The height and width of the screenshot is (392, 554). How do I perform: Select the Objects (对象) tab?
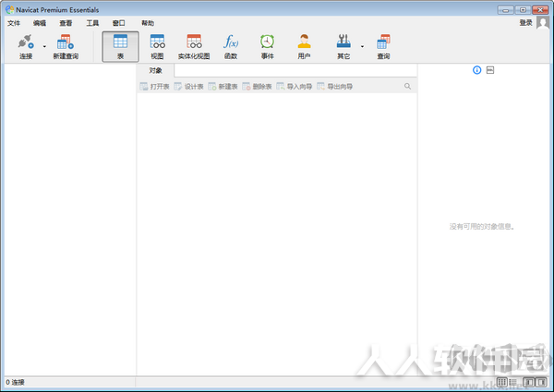pos(155,71)
